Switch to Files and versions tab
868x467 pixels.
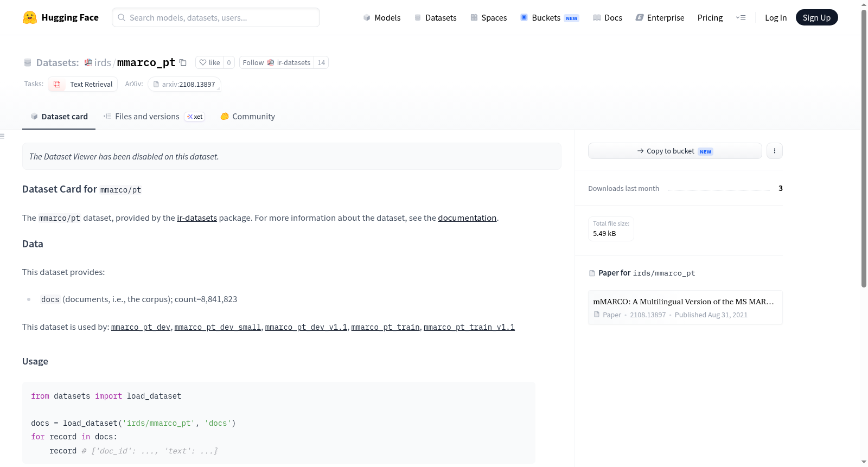(154, 117)
